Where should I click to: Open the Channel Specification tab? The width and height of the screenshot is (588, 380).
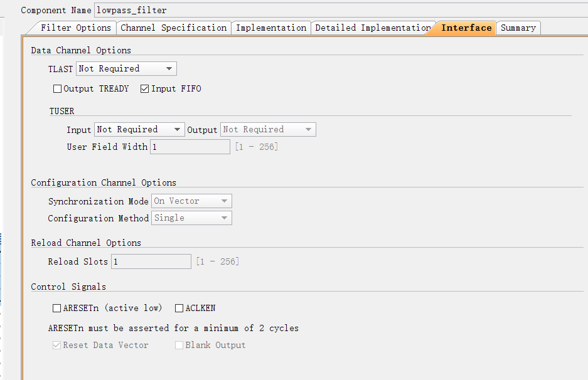[173, 28]
